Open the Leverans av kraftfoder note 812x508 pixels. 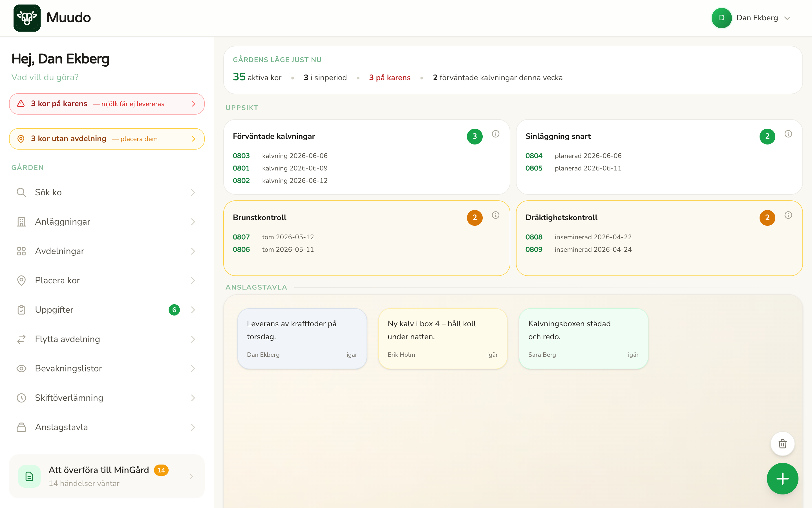point(302,339)
